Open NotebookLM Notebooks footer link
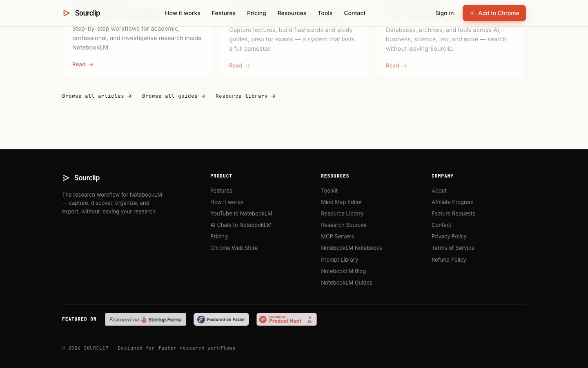 (352, 248)
